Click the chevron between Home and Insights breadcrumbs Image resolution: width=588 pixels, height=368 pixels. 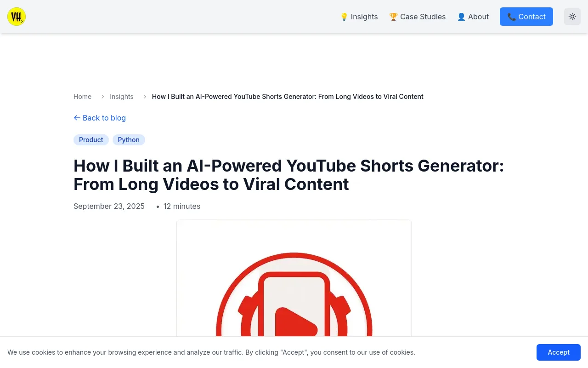tap(102, 97)
